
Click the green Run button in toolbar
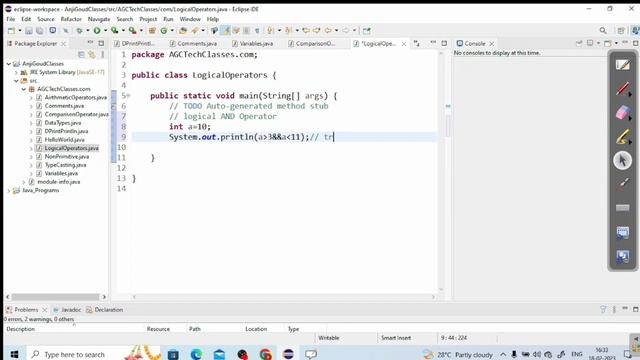tap(97, 31)
